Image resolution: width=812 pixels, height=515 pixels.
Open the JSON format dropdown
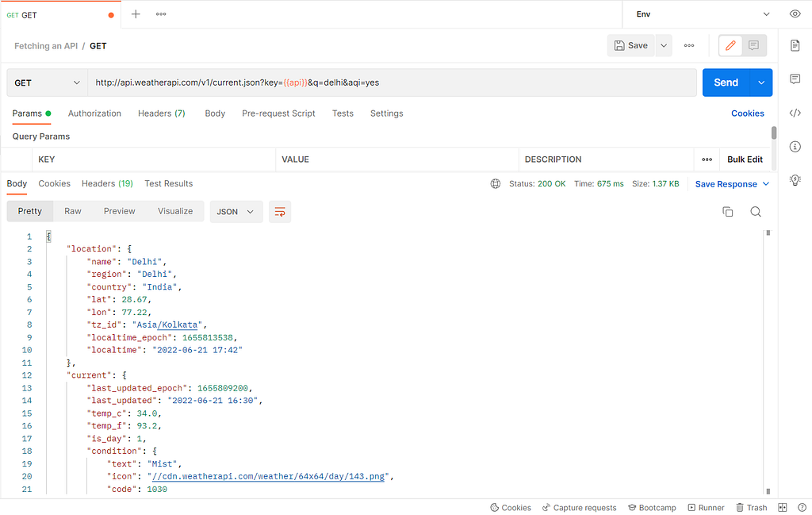coord(236,212)
